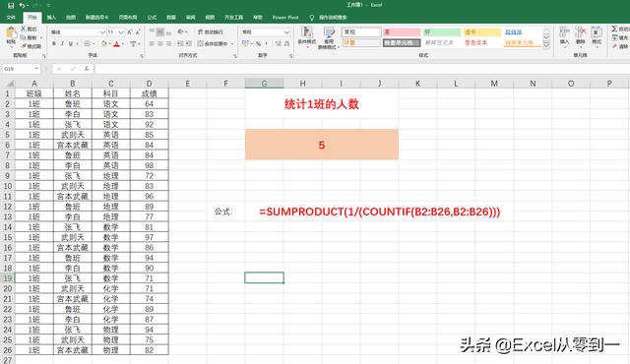Save workbook using Quick Access Toolbar icon

click(x=11, y=6)
